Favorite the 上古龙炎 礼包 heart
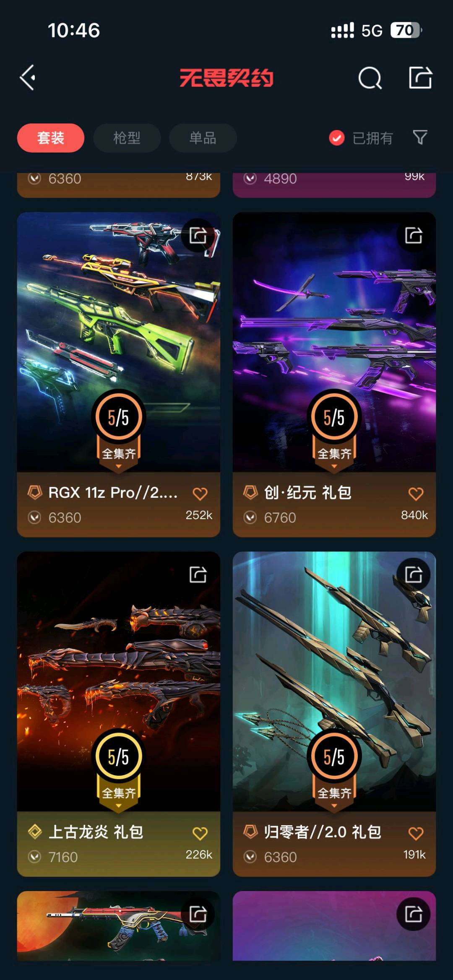The height and width of the screenshot is (980, 453). pyautogui.click(x=200, y=833)
